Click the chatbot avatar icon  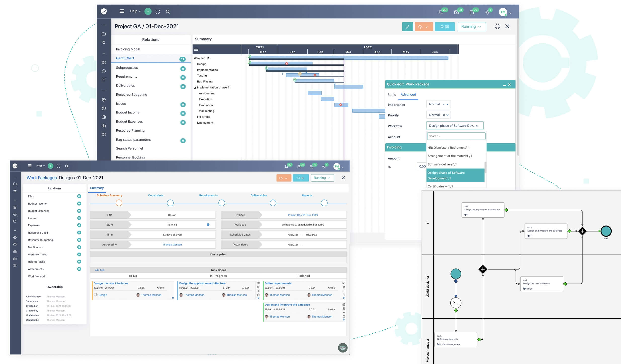(343, 348)
